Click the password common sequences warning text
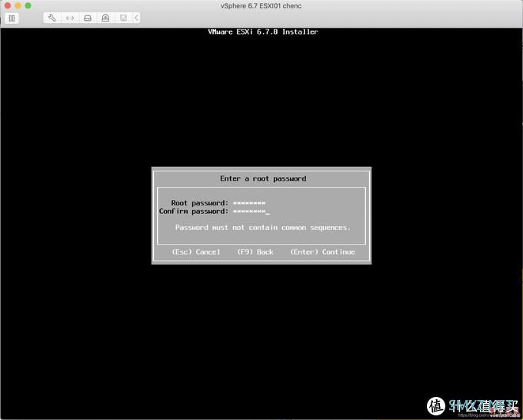The image size is (523, 420). pyautogui.click(x=263, y=228)
